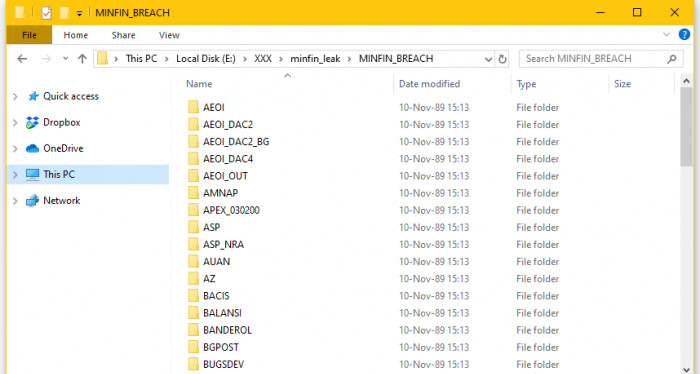700x374 pixels.
Task: Open the address bar history dropdown
Action: 488,59
